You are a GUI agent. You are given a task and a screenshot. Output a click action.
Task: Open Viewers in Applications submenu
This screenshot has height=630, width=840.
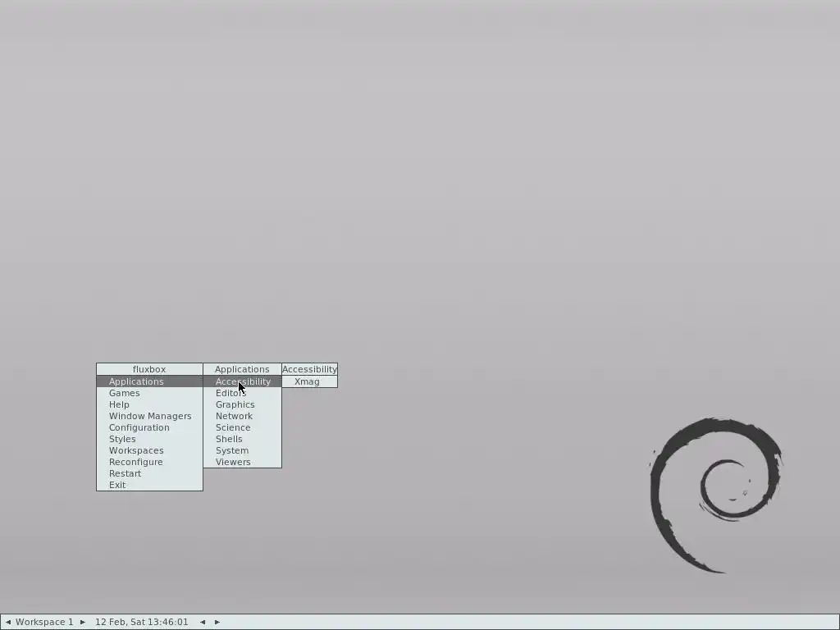[242, 463]
